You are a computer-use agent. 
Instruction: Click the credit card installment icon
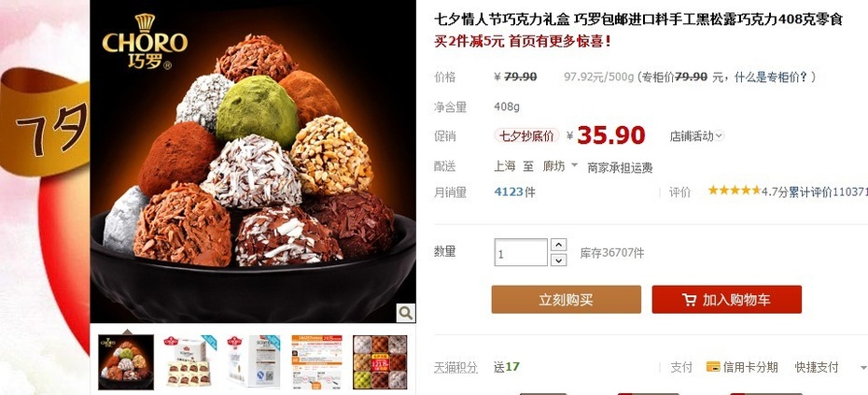click(713, 367)
